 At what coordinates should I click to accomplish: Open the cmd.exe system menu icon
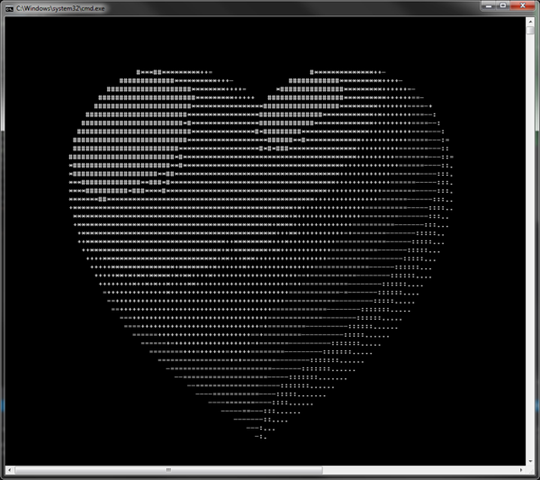click(x=9, y=8)
